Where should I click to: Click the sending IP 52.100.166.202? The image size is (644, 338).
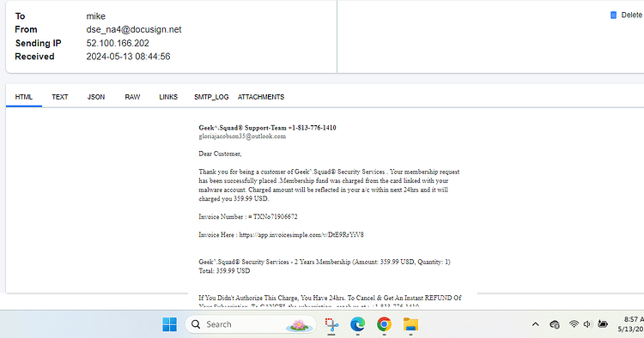(x=118, y=43)
